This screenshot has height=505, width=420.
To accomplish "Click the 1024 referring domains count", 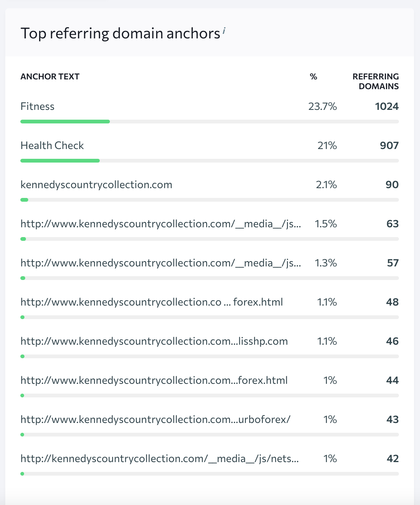I will tap(387, 106).
